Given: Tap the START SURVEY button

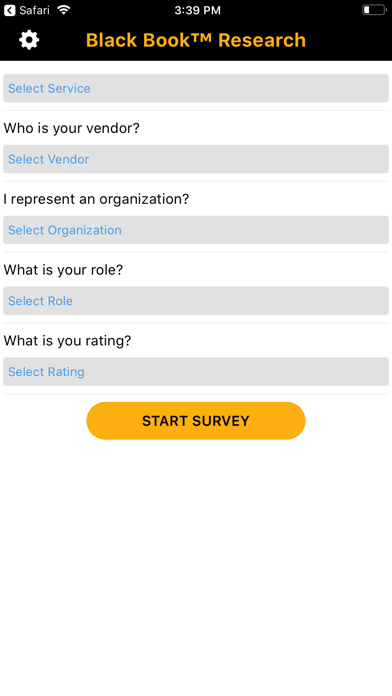Looking at the screenshot, I should coord(196,421).
